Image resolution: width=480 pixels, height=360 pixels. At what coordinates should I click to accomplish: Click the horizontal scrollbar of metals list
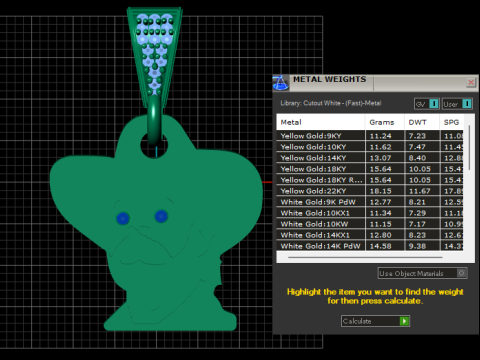tap(365, 257)
